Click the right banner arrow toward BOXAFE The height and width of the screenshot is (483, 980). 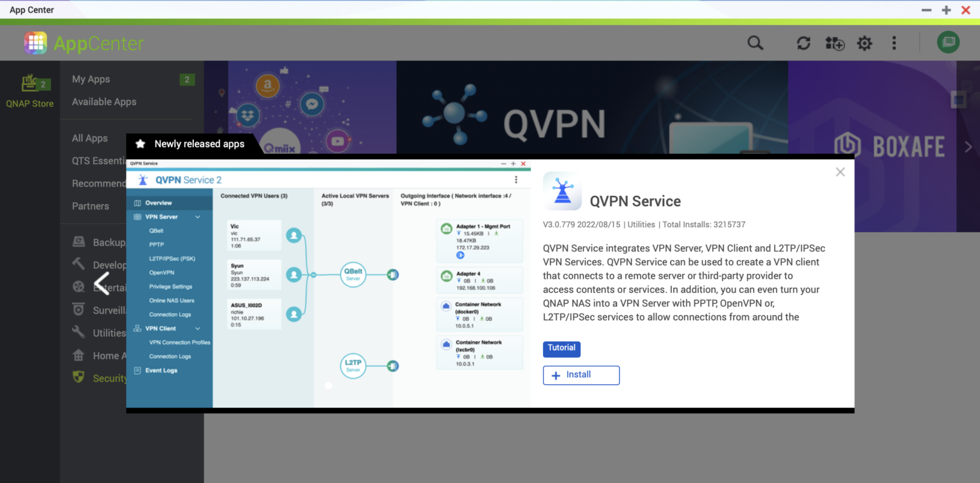(969, 146)
